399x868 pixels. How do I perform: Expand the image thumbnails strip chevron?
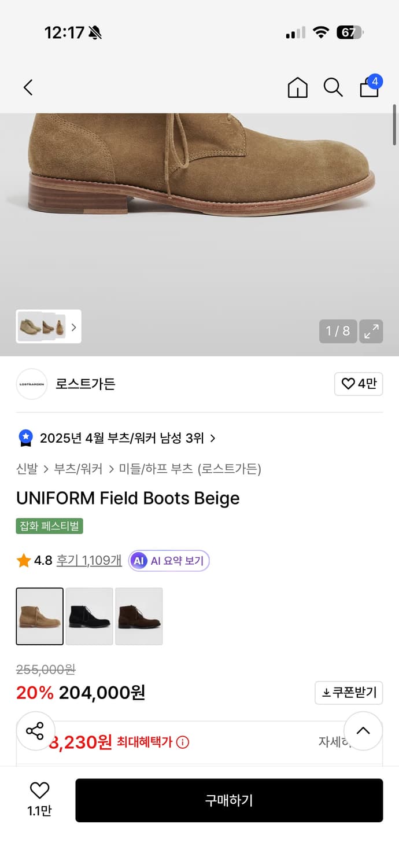pyautogui.click(x=73, y=327)
